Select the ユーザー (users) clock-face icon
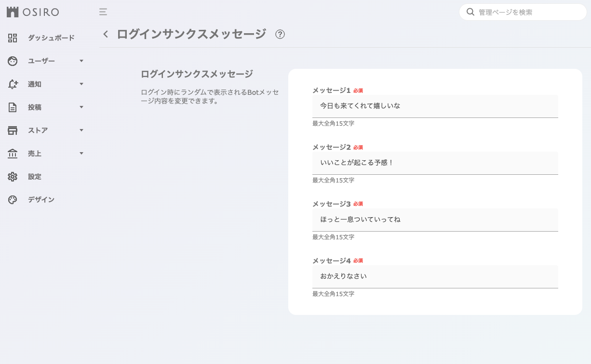 click(13, 61)
